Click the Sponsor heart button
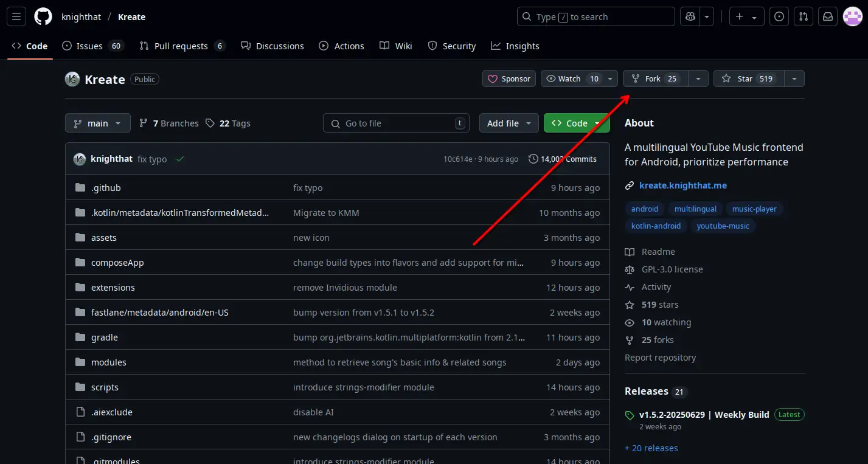This screenshot has height=464, width=868. coord(509,78)
